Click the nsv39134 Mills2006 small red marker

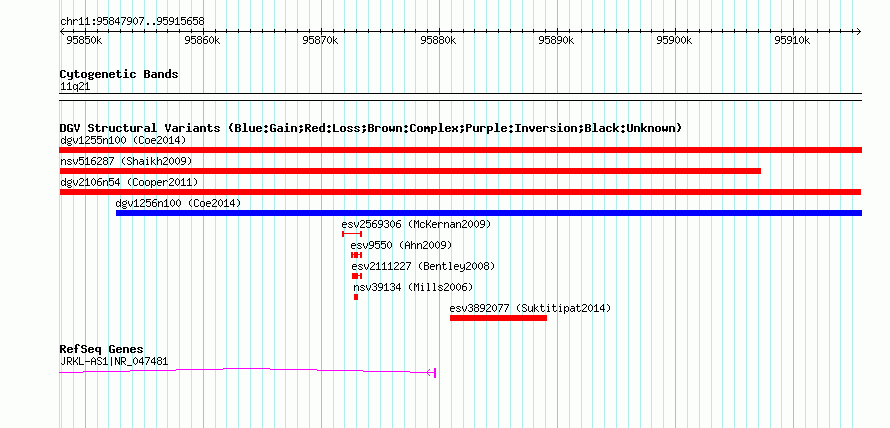356,297
